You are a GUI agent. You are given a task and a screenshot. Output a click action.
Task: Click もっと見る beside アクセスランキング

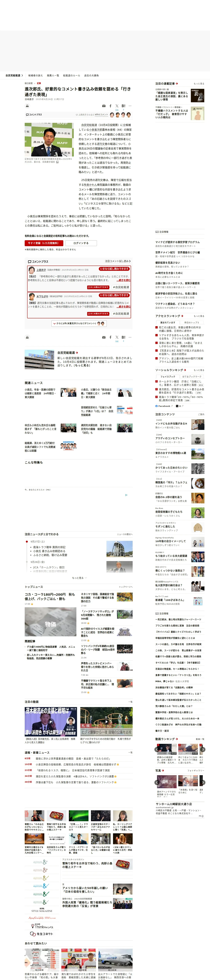click(199, 316)
